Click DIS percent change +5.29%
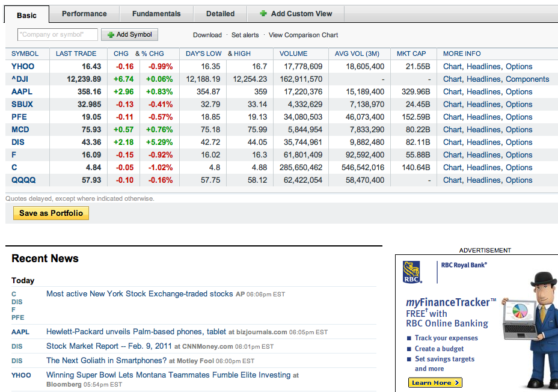 tap(159, 142)
